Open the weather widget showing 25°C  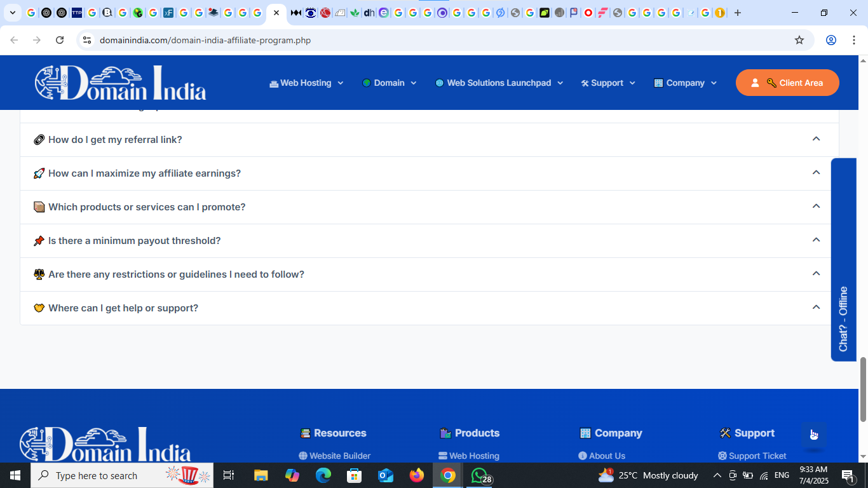(x=648, y=475)
